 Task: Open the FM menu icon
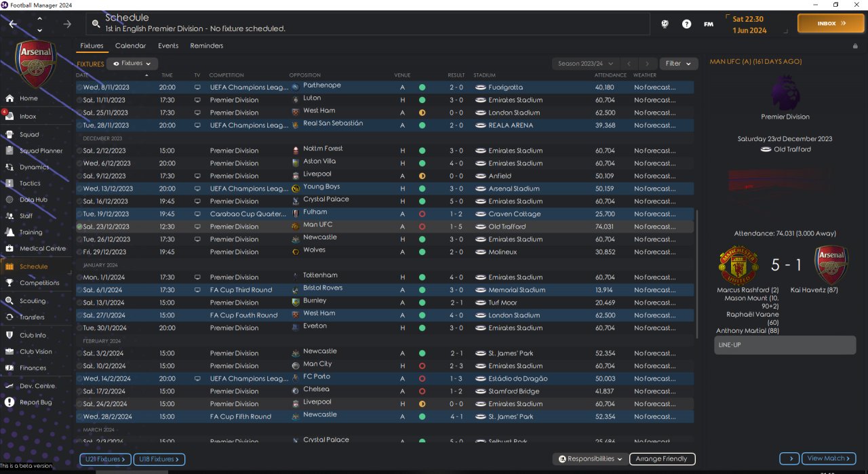coord(709,24)
